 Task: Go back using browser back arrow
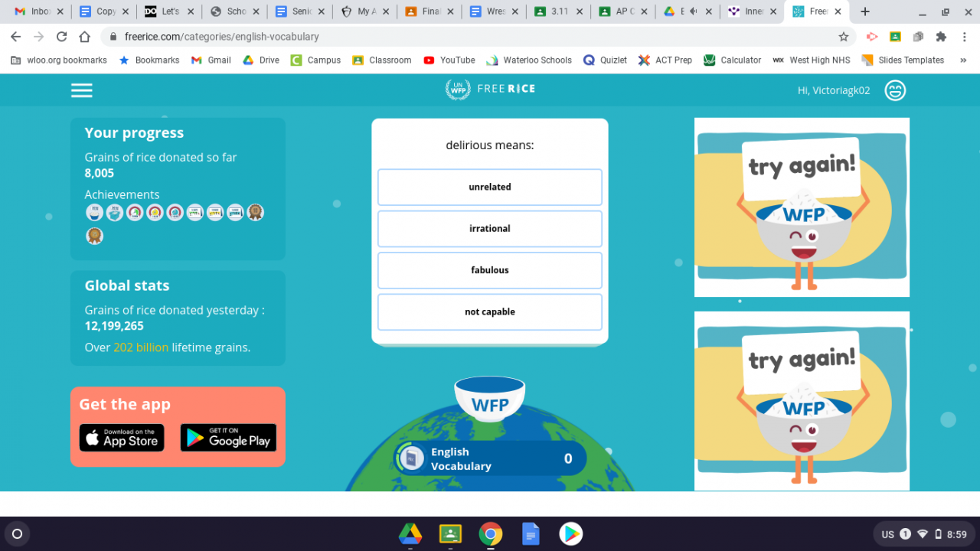(16, 36)
